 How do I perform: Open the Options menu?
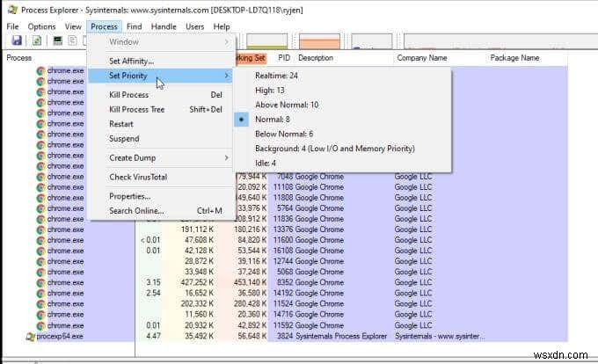pos(41,26)
